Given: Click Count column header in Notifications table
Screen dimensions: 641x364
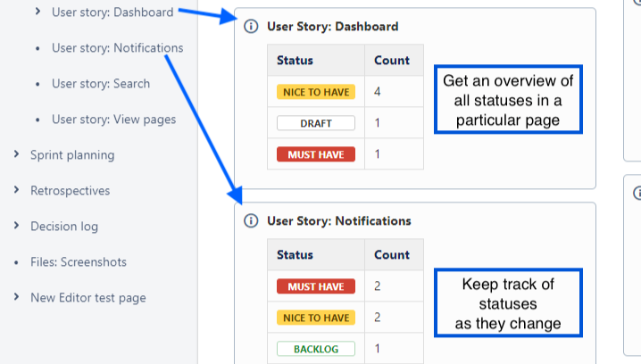Looking at the screenshot, I should pos(392,255).
